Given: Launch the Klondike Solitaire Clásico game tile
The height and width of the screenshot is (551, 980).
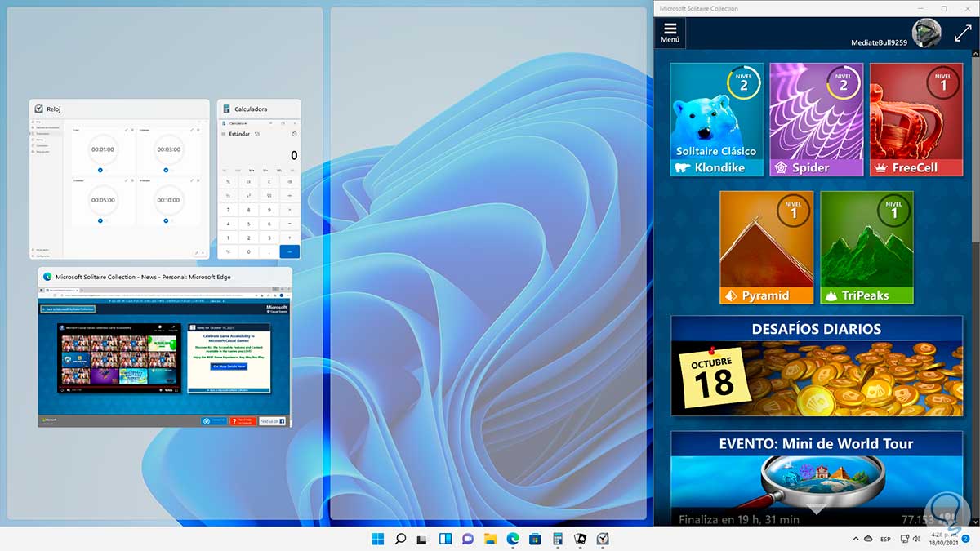Looking at the screenshot, I should pos(717,119).
